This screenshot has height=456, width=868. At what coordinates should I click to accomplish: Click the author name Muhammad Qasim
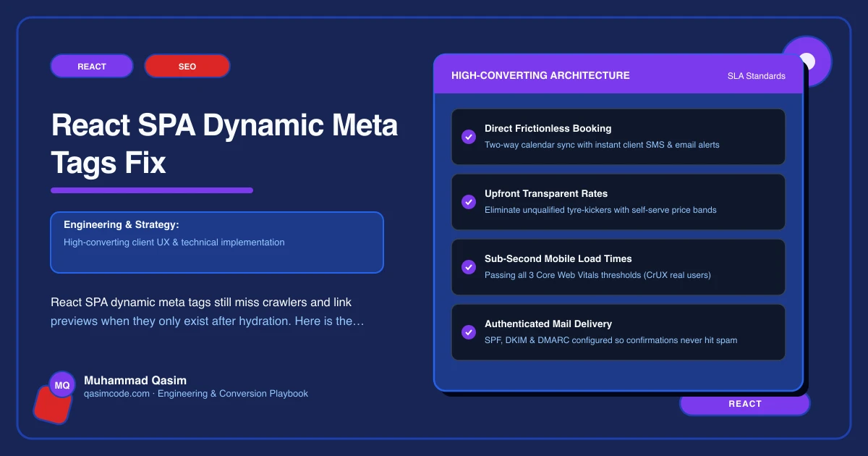click(135, 380)
